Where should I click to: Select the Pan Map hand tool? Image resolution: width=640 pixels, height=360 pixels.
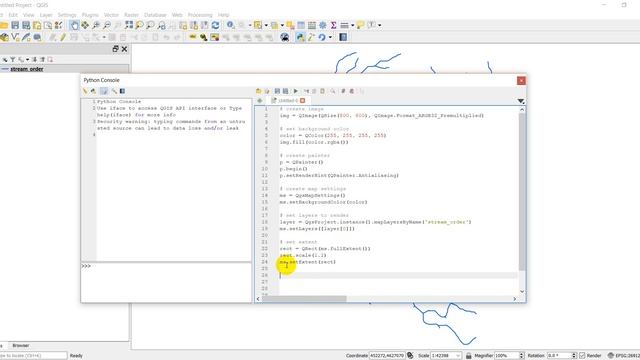pos(74,25)
